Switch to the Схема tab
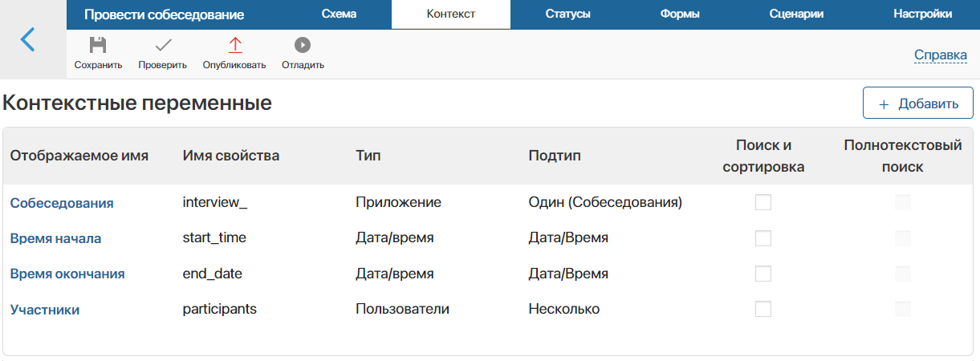This screenshot has height=361, width=980. pyautogui.click(x=339, y=14)
